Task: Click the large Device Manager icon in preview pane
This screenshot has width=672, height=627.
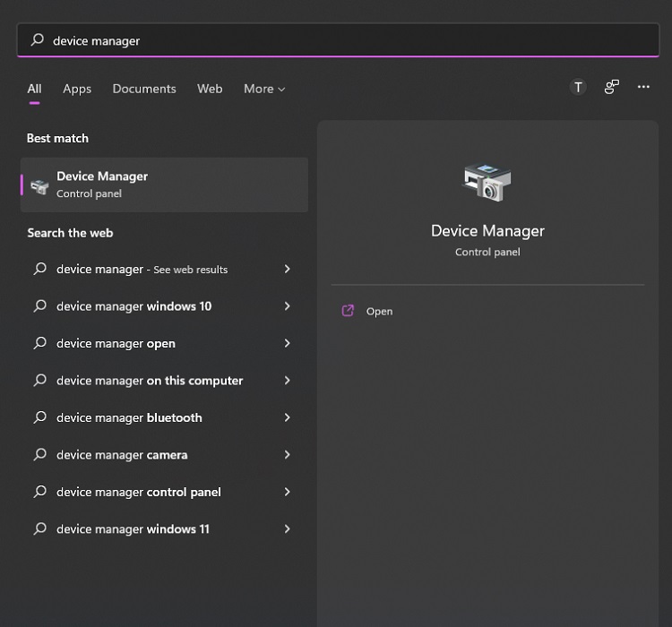Action: (x=487, y=182)
